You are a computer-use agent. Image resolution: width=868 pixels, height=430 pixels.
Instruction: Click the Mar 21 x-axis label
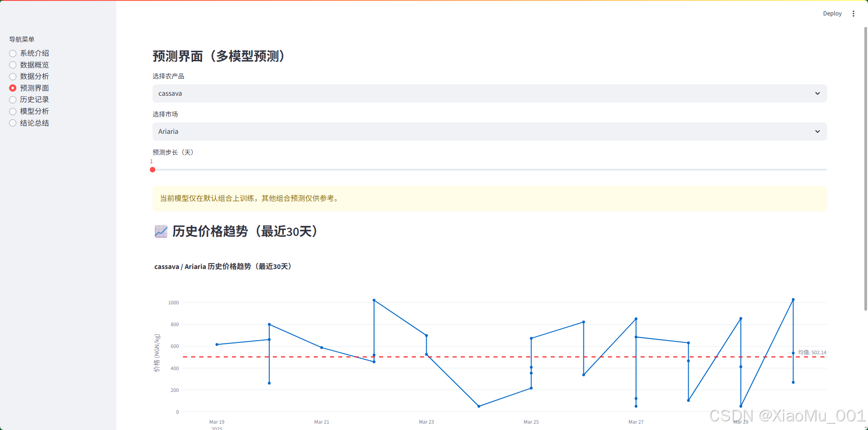[x=322, y=422]
